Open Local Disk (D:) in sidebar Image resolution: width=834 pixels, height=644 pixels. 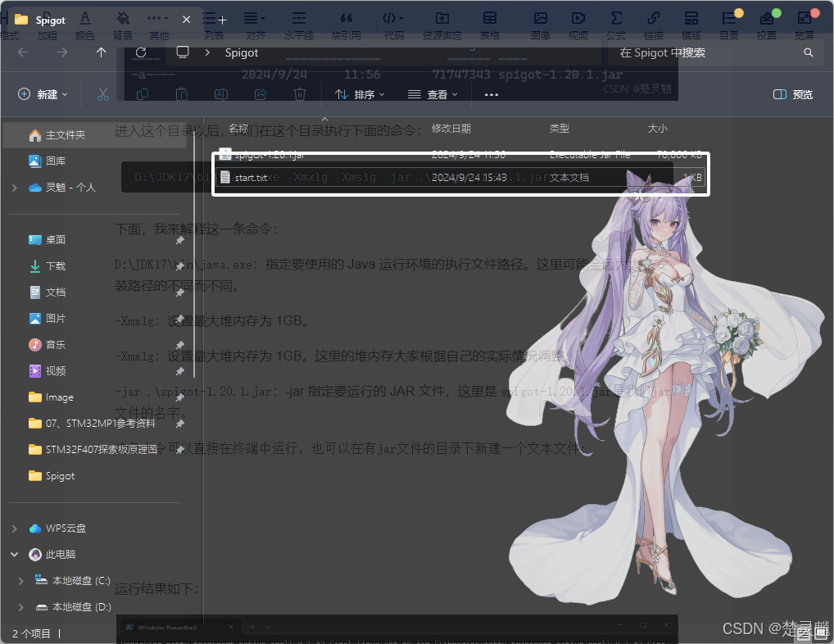pyautogui.click(x=73, y=607)
